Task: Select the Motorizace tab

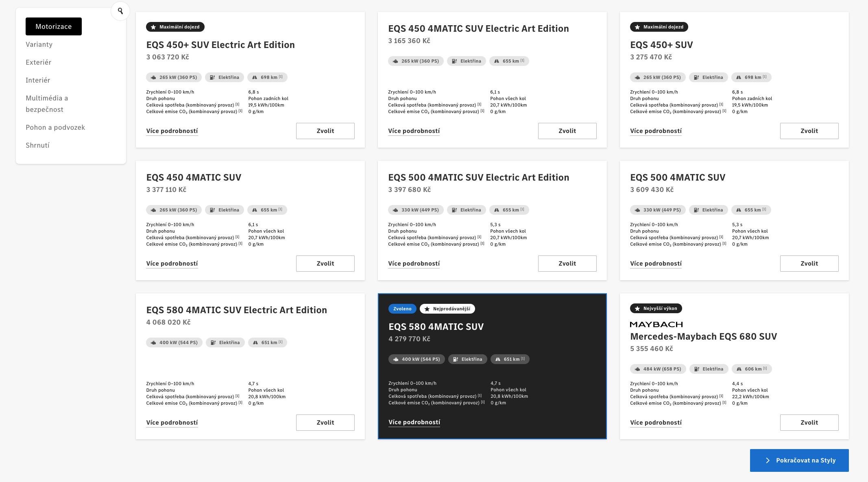Action: pos(54,26)
